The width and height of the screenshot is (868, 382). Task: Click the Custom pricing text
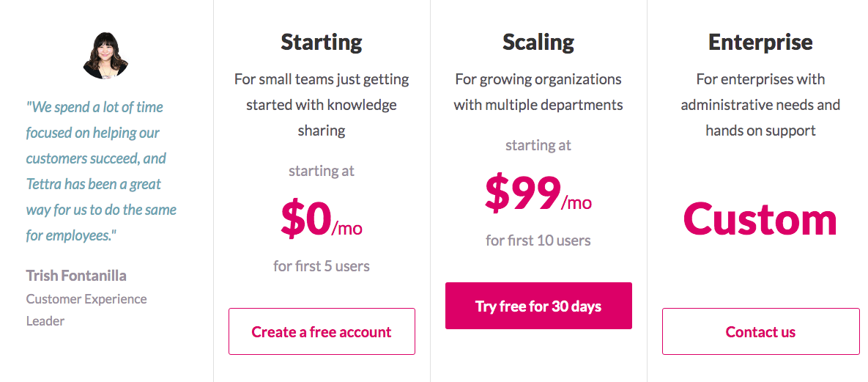pyautogui.click(x=760, y=219)
